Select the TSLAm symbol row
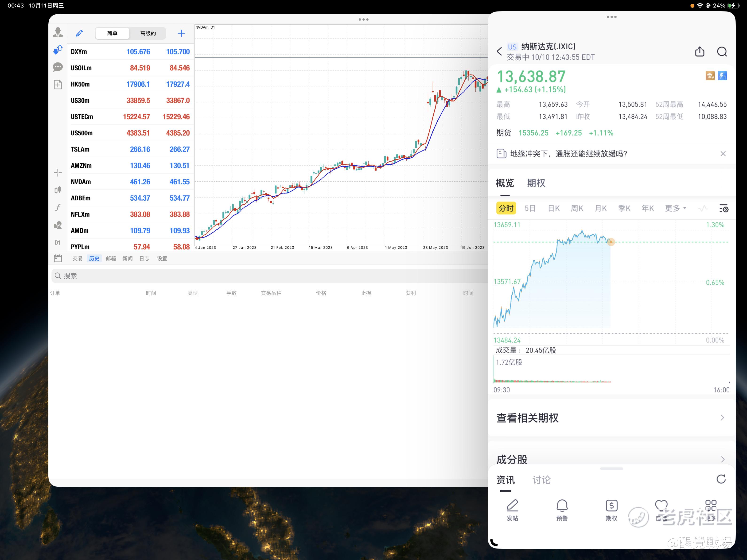Image resolution: width=747 pixels, height=560 pixels. coord(131,149)
